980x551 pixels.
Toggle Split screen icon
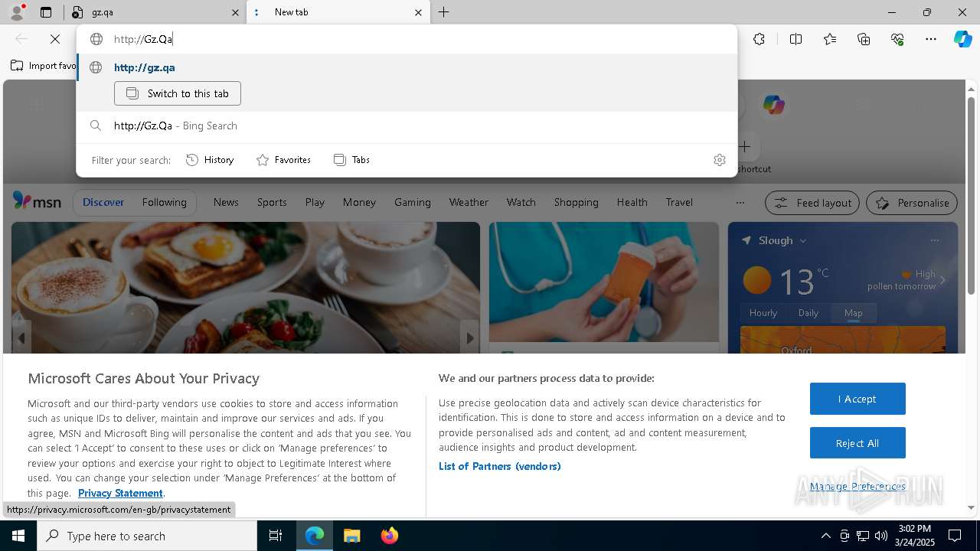tap(795, 39)
